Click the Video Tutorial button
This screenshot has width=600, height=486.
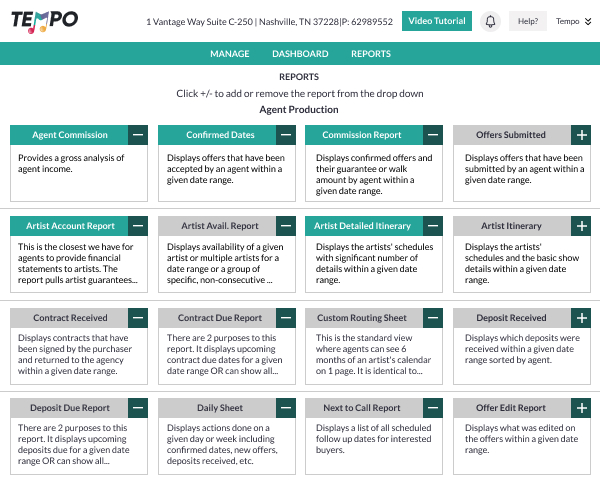437,21
